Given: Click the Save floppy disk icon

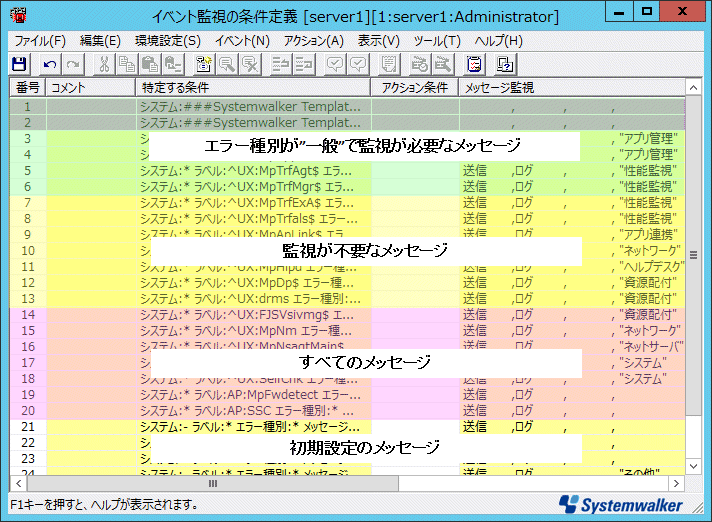Looking at the screenshot, I should tap(19, 64).
